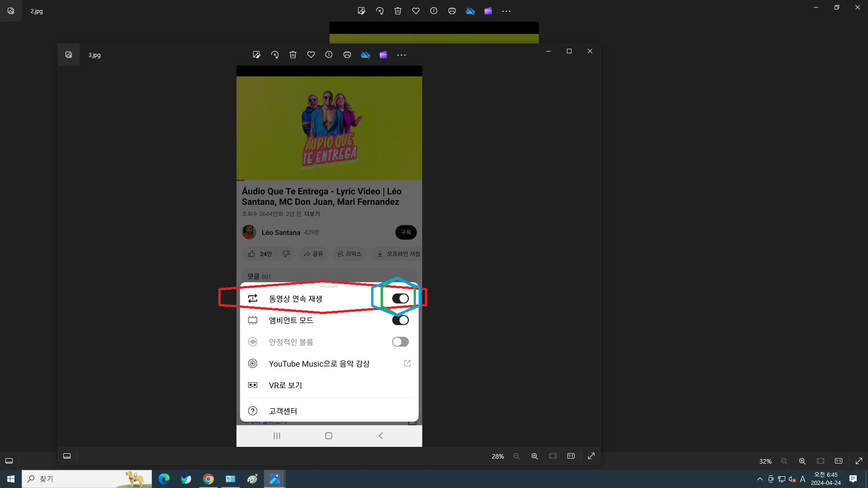Image resolution: width=868 pixels, height=488 pixels.
Task: Show actual size in 3.jpg viewer
Action: click(571, 456)
